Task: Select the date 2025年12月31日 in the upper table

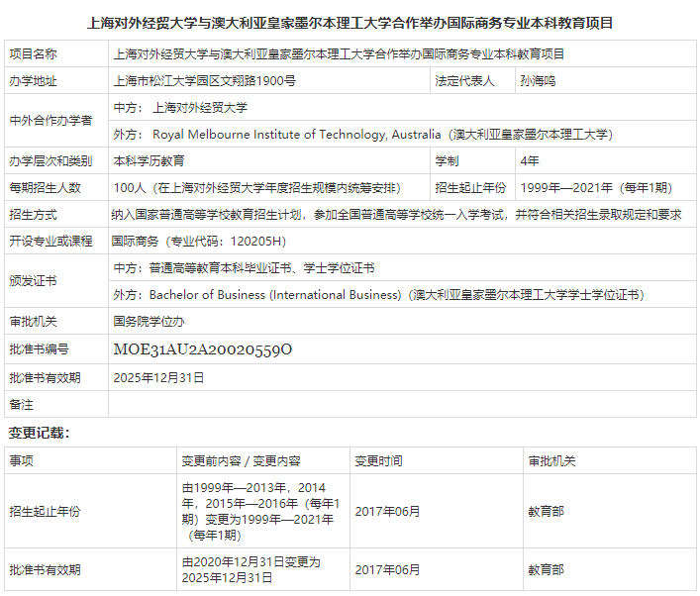Action: pyautogui.click(x=158, y=377)
